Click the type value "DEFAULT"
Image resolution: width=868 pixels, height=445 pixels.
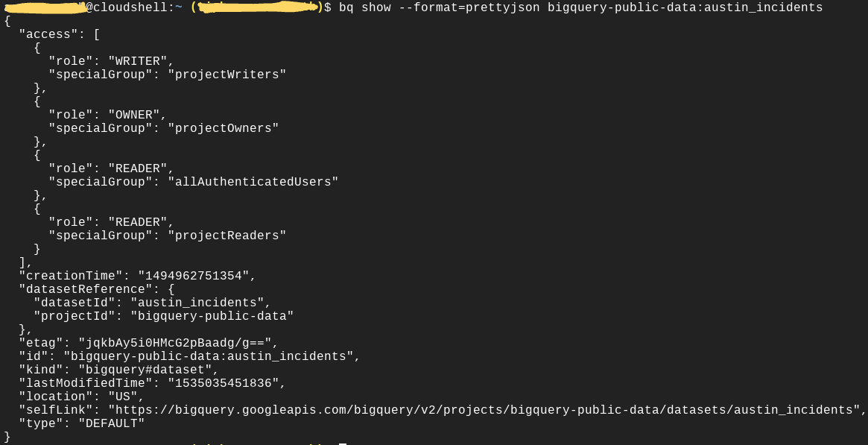pos(112,423)
